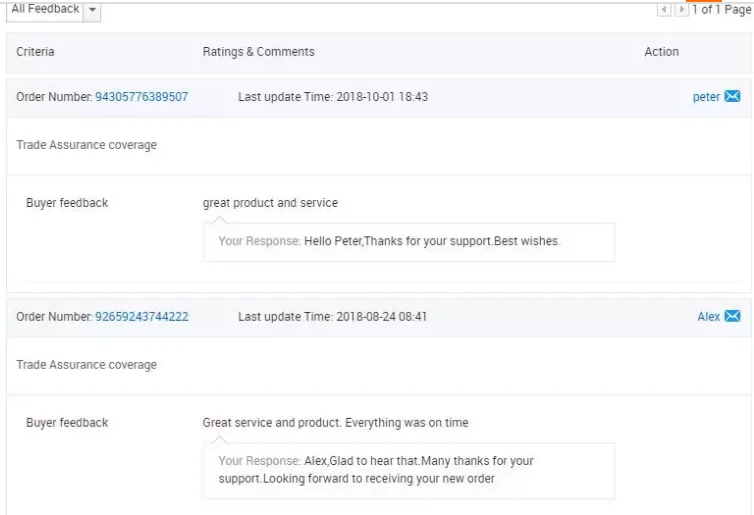
Task: Select the All Feedback filter box
Action: pyautogui.click(x=45, y=9)
